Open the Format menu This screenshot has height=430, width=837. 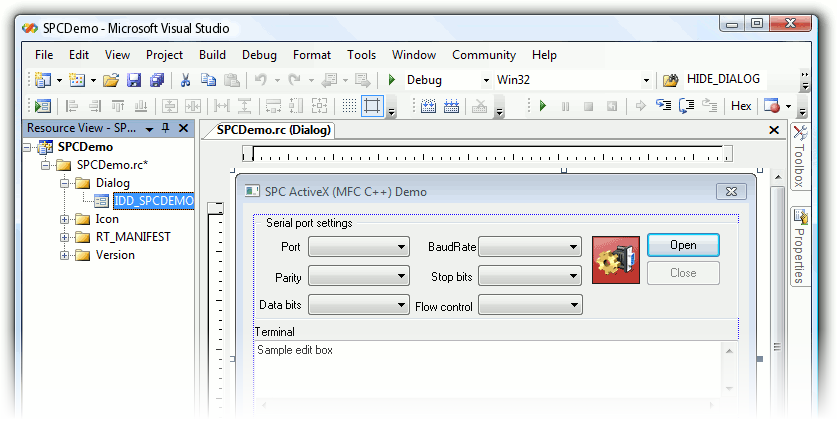tap(312, 55)
